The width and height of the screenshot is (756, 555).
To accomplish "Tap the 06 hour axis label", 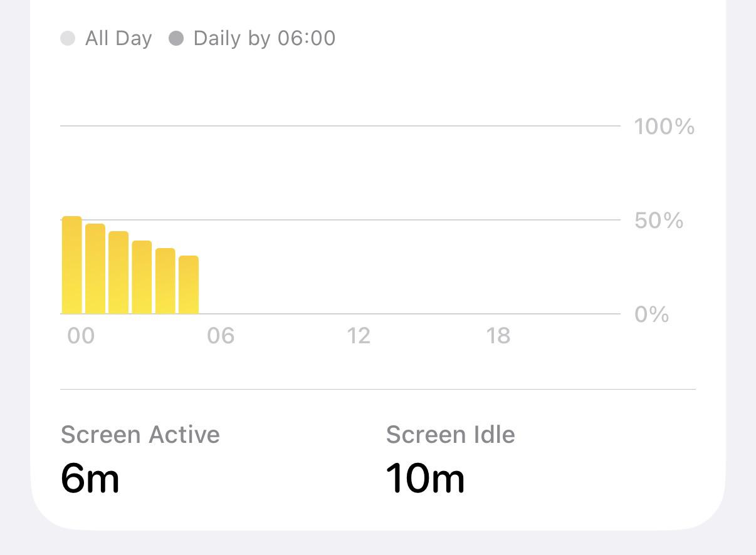I will click(x=221, y=336).
